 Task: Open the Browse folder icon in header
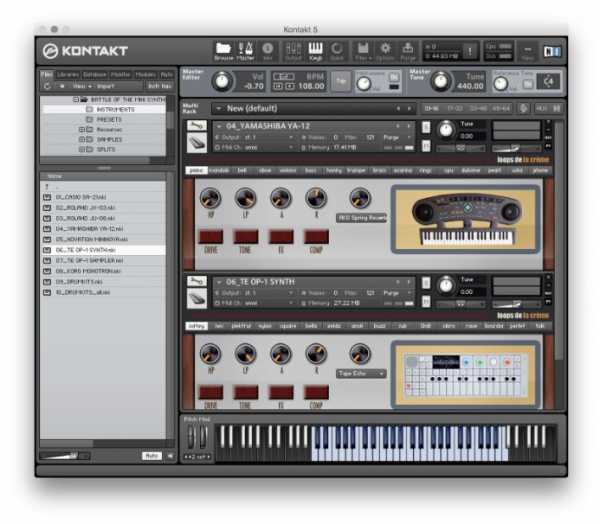tap(223, 51)
